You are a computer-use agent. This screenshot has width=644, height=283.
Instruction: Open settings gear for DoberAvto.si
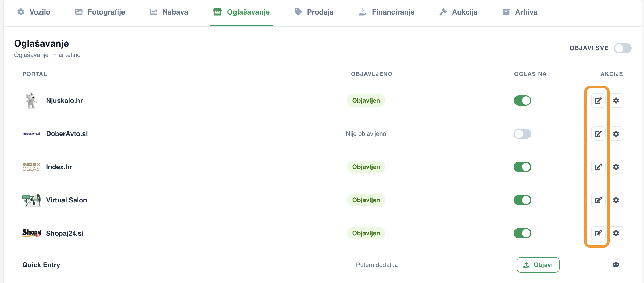616,134
